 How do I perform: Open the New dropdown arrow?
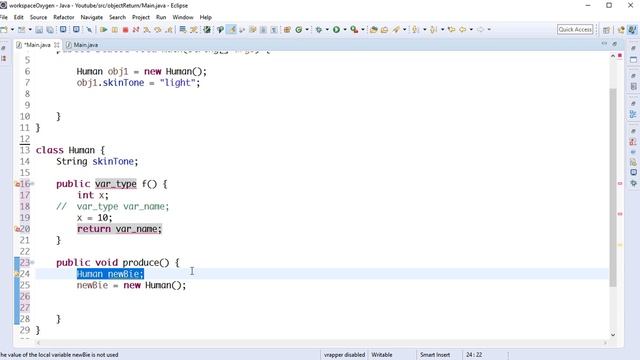12,29
